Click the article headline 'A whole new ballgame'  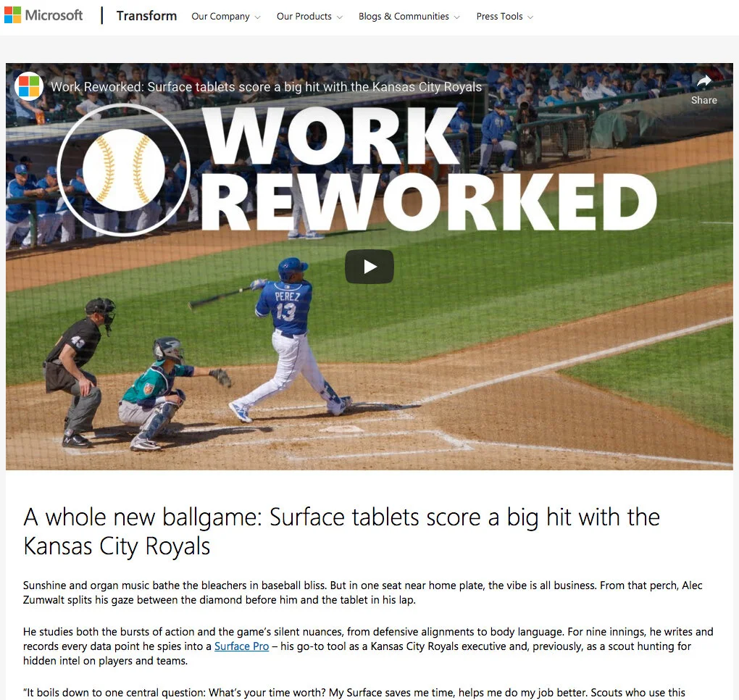(341, 532)
